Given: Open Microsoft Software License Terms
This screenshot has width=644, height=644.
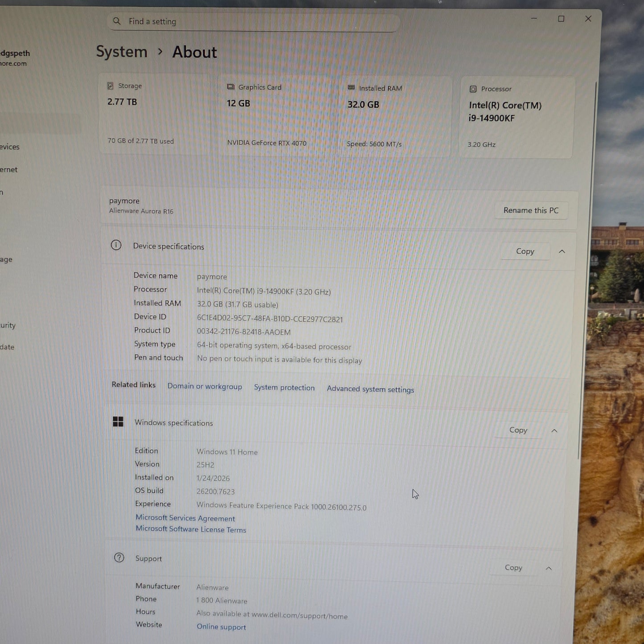Looking at the screenshot, I should [x=191, y=529].
